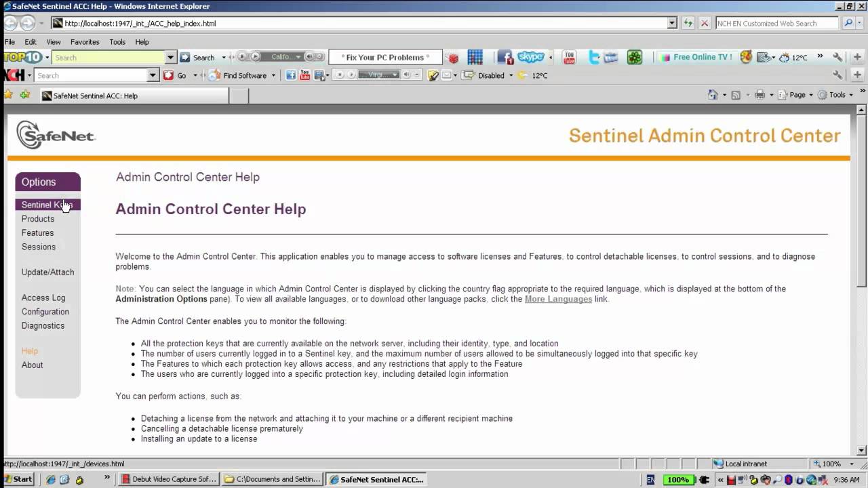Click the Stop loading icon
Screen dimensions: 868x488
[x=705, y=23]
